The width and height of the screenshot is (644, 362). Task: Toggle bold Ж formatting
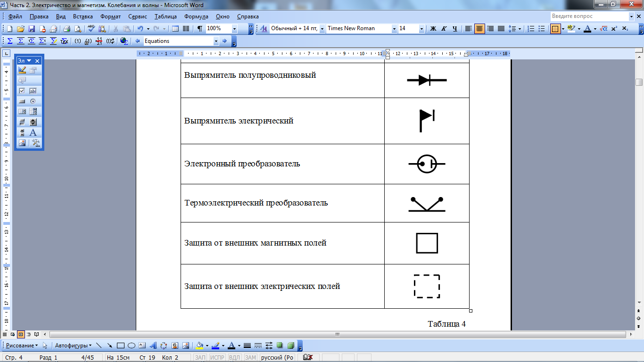[x=433, y=29]
